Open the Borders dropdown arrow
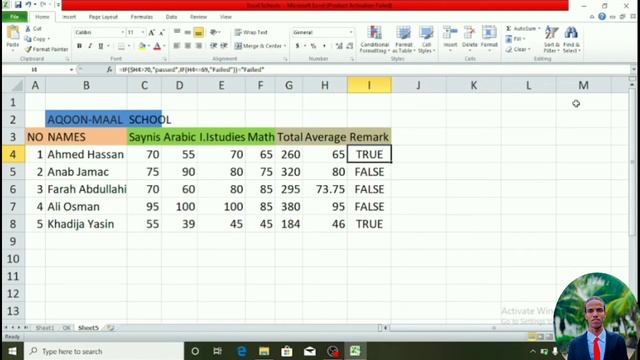The image size is (640, 360). (129, 46)
